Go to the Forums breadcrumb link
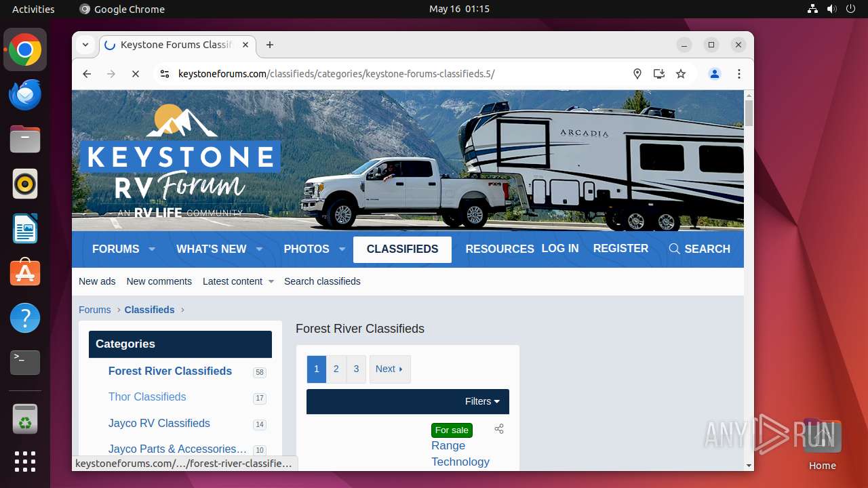 (95, 310)
